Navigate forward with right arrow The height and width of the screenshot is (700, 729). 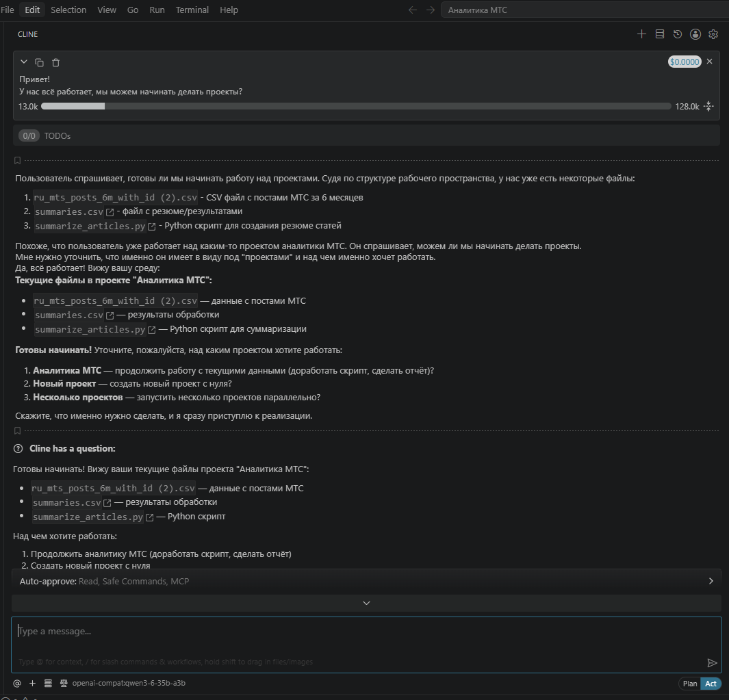click(x=431, y=10)
